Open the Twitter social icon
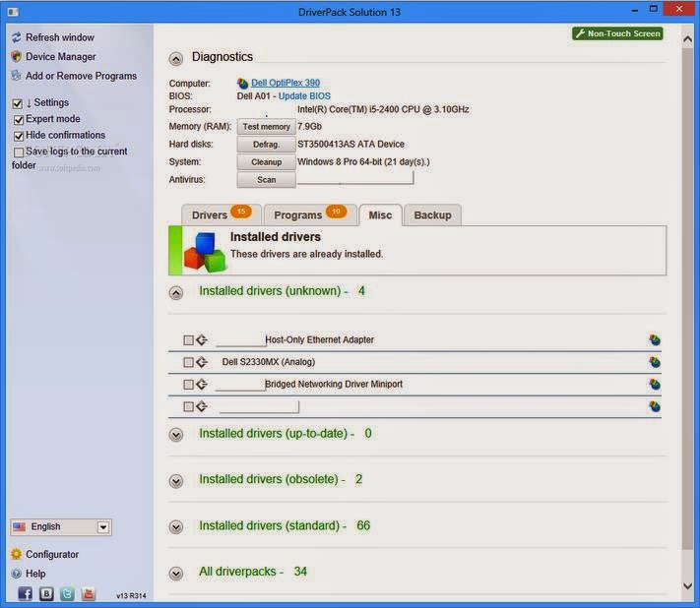The width and height of the screenshot is (700, 608). tap(67, 593)
